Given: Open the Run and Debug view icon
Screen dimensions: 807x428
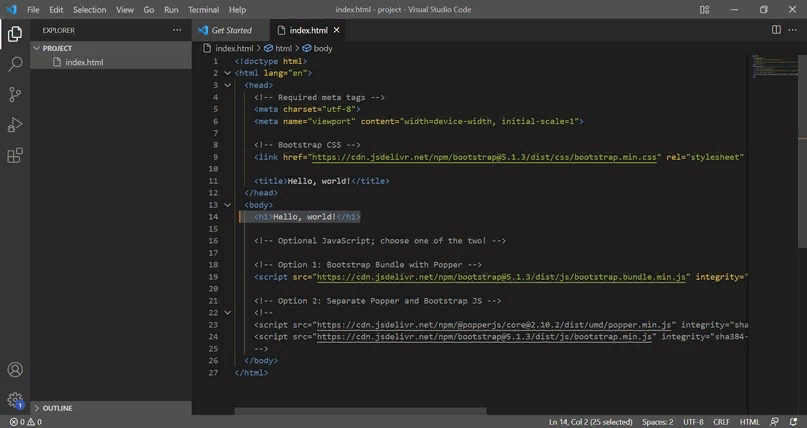Looking at the screenshot, I should click(15, 125).
